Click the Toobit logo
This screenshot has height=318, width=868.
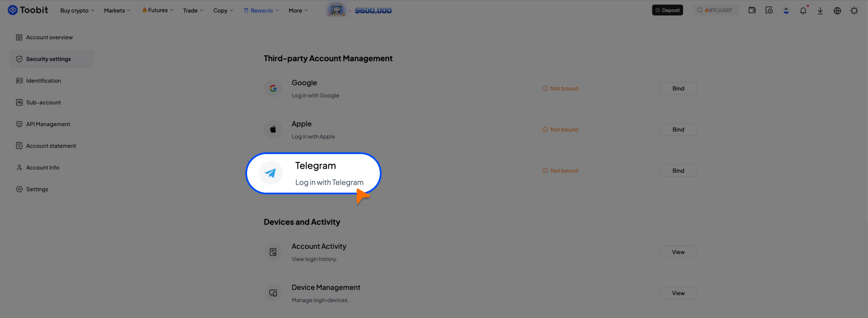point(28,10)
